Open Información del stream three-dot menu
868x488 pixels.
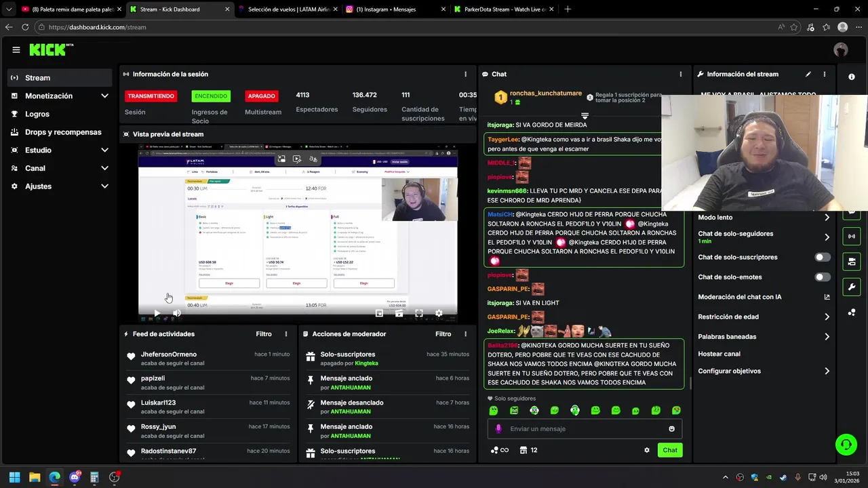point(825,74)
